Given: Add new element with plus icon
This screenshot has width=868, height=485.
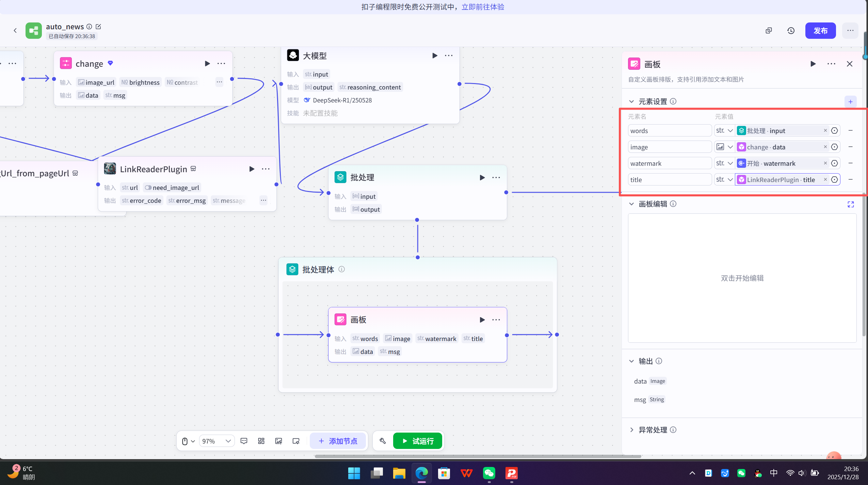Looking at the screenshot, I should point(850,101).
